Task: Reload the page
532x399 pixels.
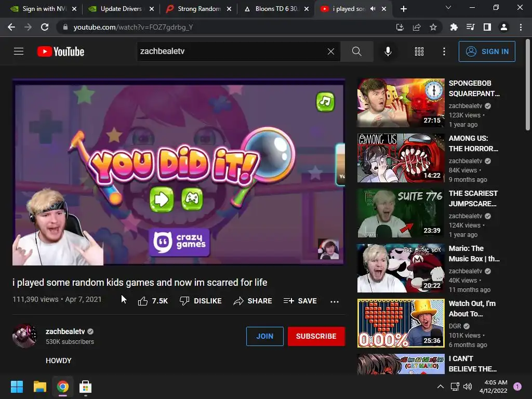Action: click(x=45, y=27)
